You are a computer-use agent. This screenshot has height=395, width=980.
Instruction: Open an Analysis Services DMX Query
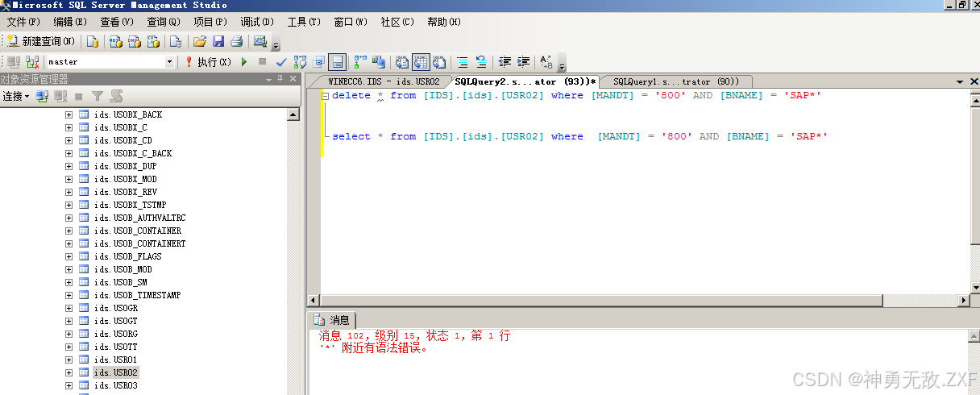tap(134, 41)
